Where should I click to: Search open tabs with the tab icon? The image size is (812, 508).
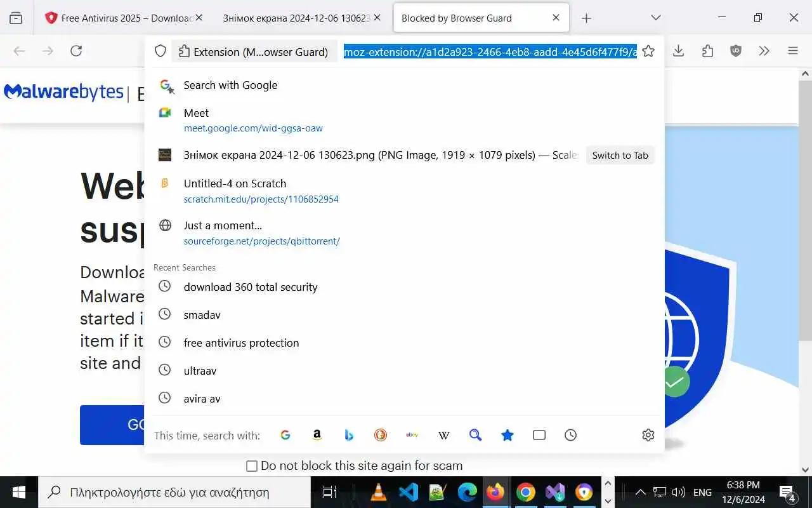539,435
